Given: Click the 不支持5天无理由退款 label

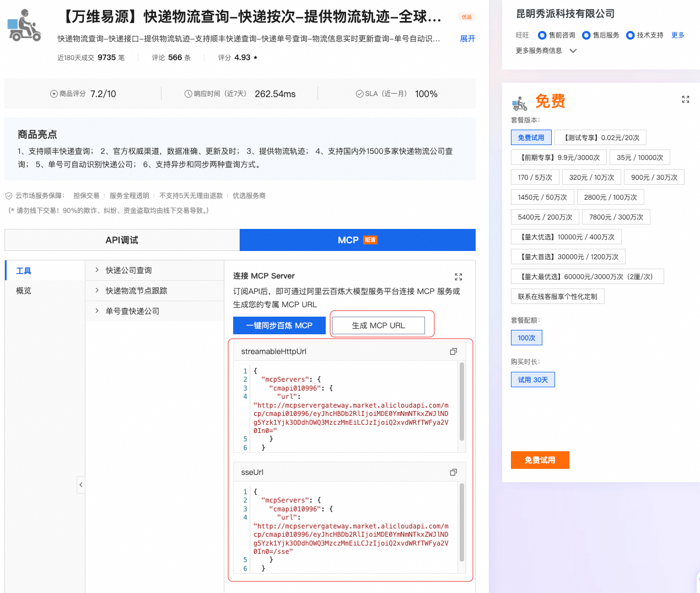Looking at the screenshot, I should [191, 196].
